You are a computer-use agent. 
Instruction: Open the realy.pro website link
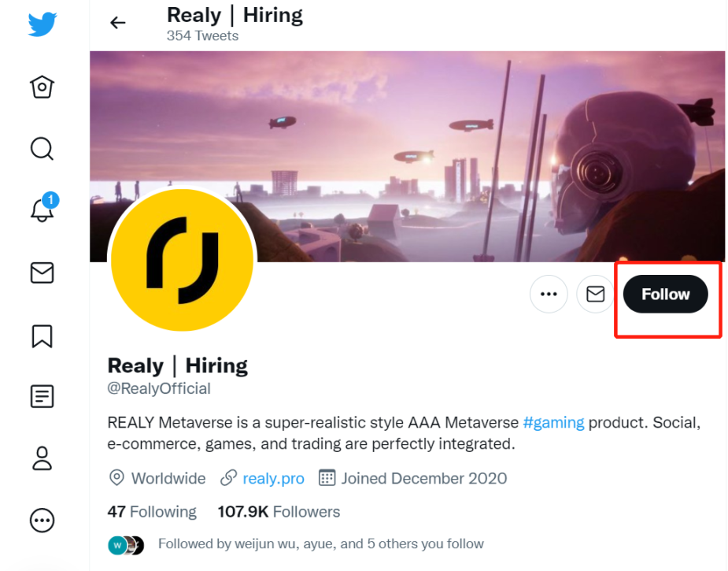point(273,478)
